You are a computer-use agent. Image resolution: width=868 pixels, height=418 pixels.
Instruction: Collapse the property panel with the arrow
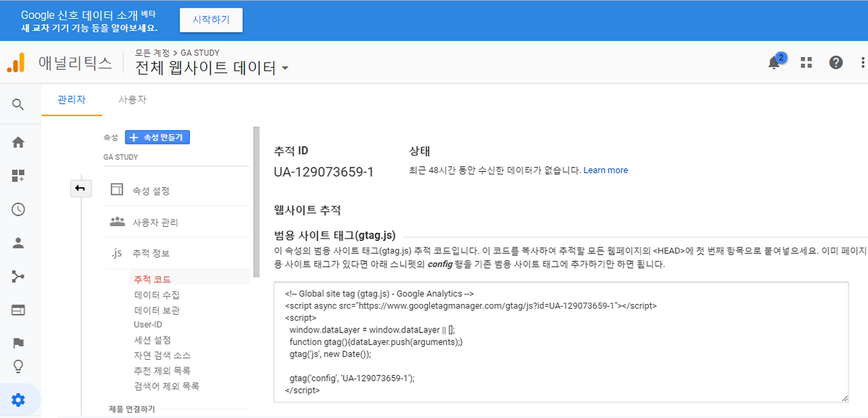(81, 188)
